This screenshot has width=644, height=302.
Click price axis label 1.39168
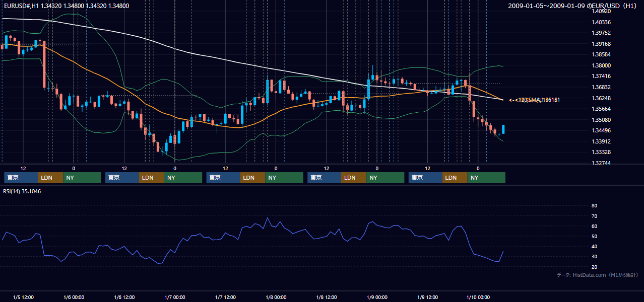[x=601, y=44]
